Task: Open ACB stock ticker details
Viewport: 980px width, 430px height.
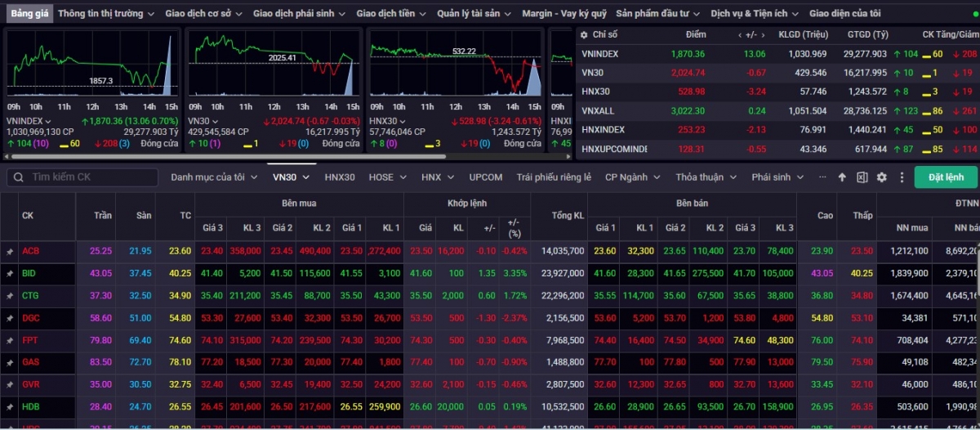Action: coord(30,251)
